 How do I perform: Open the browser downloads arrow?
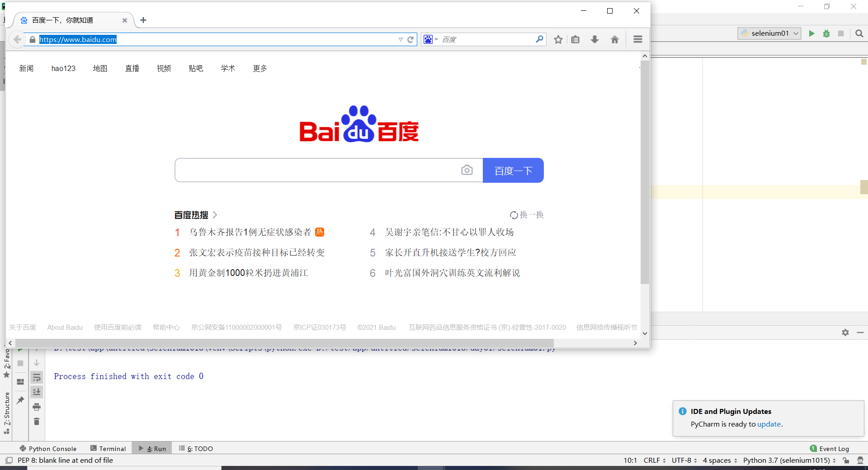pyautogui.click(x=595, y=39)
